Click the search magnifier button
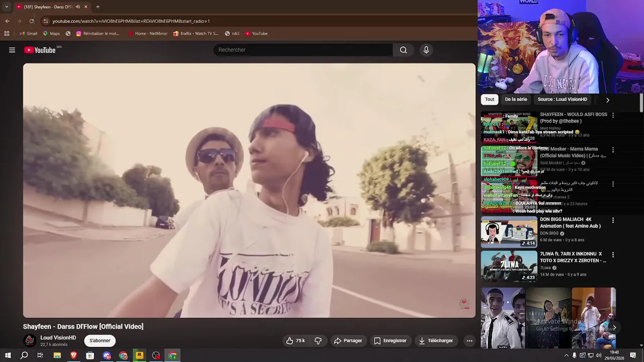The image size is (644, 362). [x=404, y=50]
